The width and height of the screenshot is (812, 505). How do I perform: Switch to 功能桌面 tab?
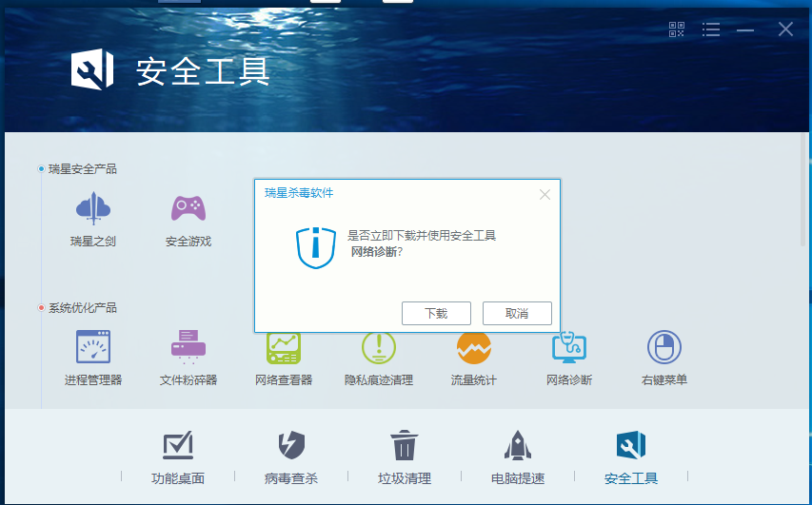(x=178, y=457)
